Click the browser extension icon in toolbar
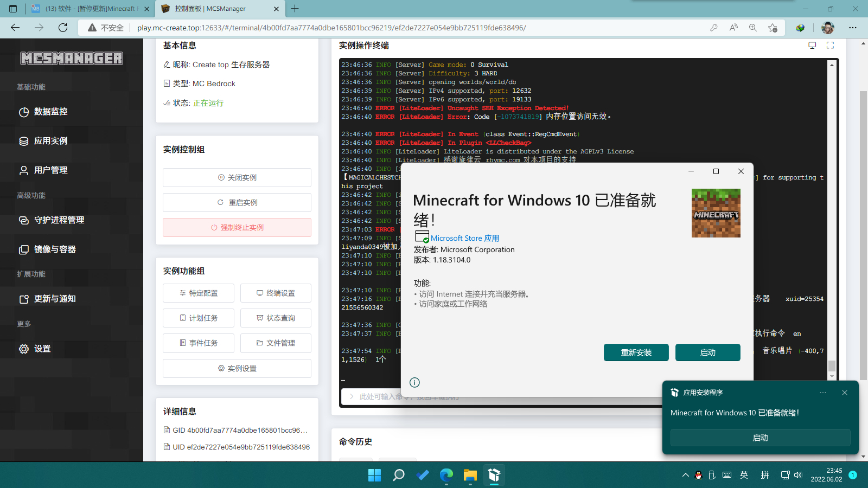868x488 pixels. (x=800, y=28)
